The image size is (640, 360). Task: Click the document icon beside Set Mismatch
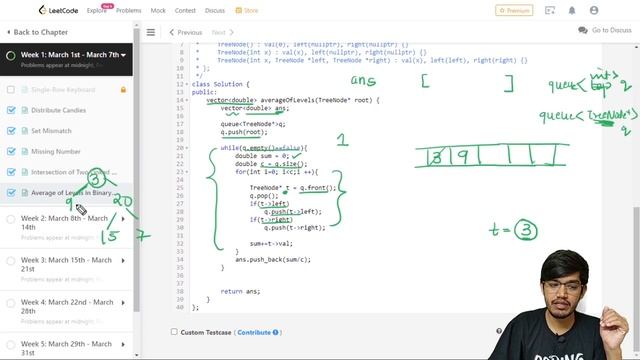[24, 131]
